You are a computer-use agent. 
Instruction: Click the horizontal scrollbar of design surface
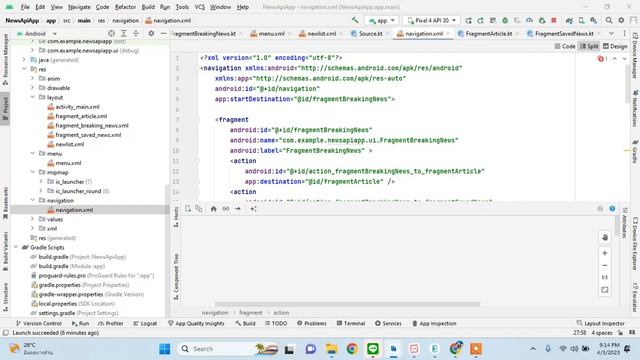click(347, 304)
